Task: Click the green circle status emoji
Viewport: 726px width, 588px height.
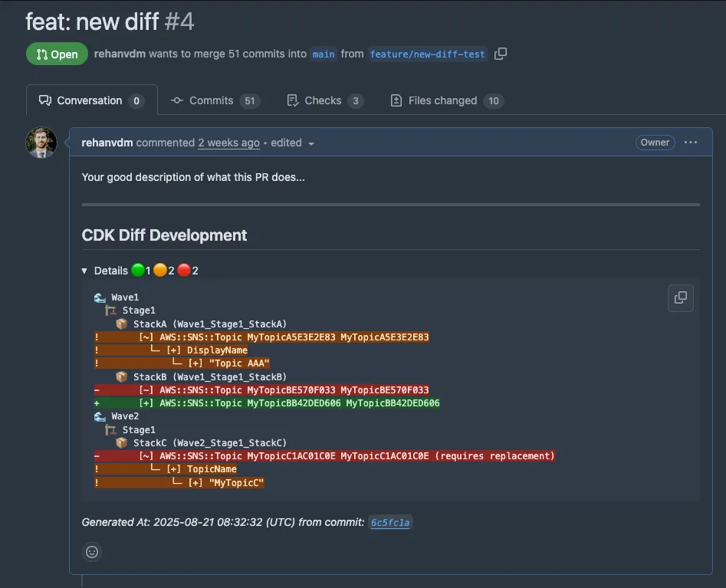Action: click(138, 270)
